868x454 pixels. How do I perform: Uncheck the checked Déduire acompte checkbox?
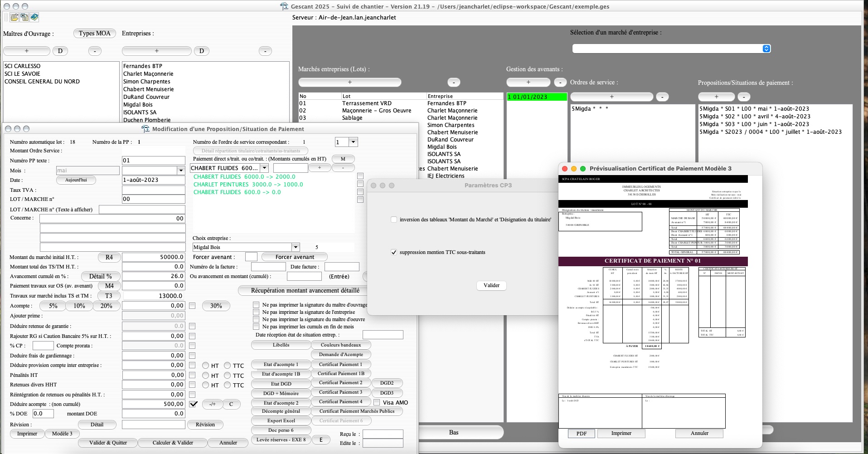point(194,404)
